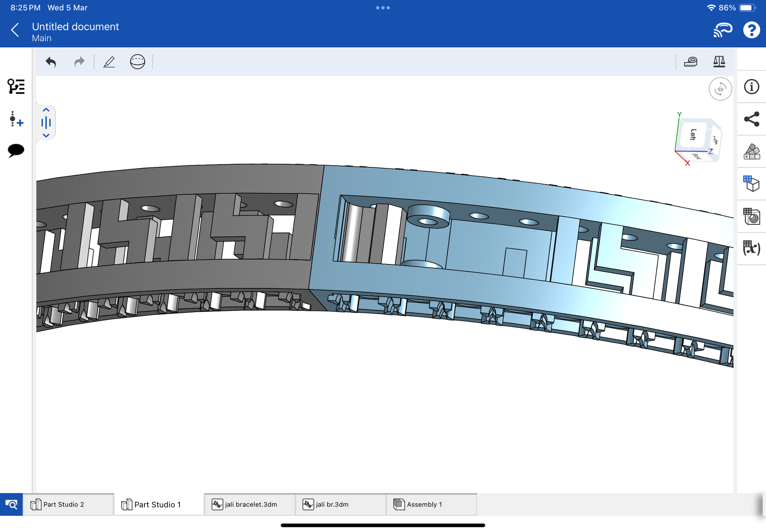
Task: Click the Left face of view cube
Action: click(x=693, y=135)
